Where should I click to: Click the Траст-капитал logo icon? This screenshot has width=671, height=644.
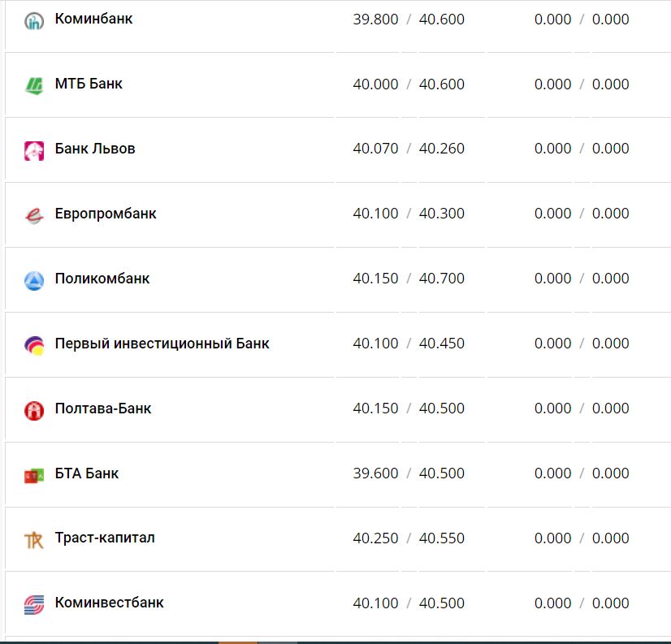click(x=33, y=539)
